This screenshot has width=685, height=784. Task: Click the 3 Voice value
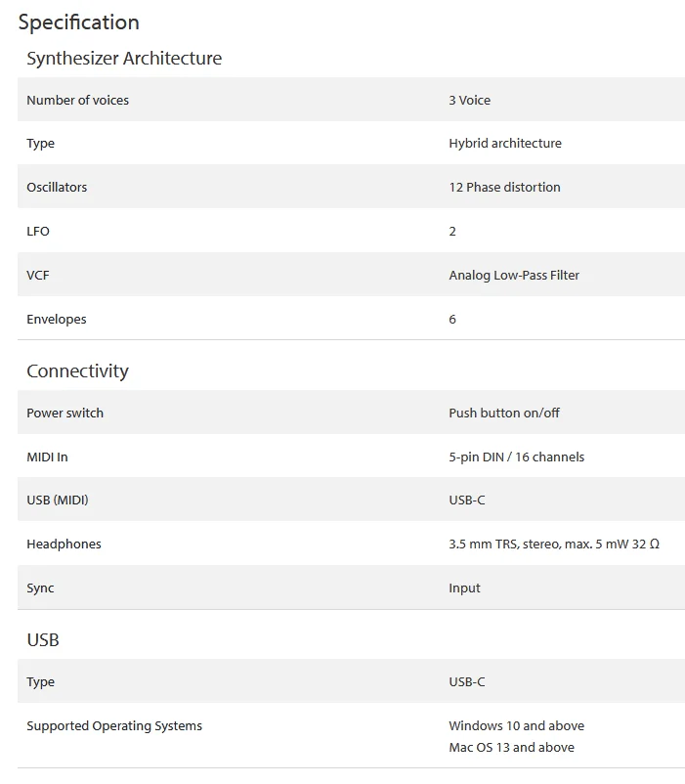point(469,100)
